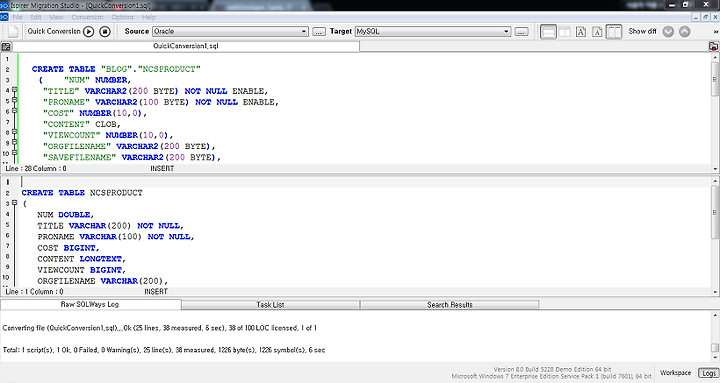Toggle the side-by-side view icon
This screenshot has height=383, width=720.
coord(614,32)
